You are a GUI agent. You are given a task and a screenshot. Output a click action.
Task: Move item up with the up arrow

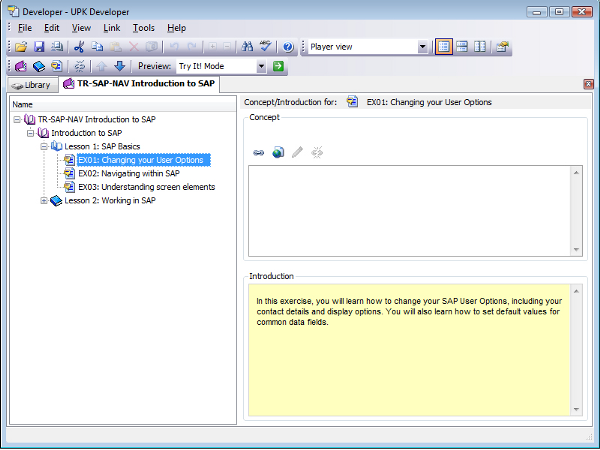coord(101,66)
